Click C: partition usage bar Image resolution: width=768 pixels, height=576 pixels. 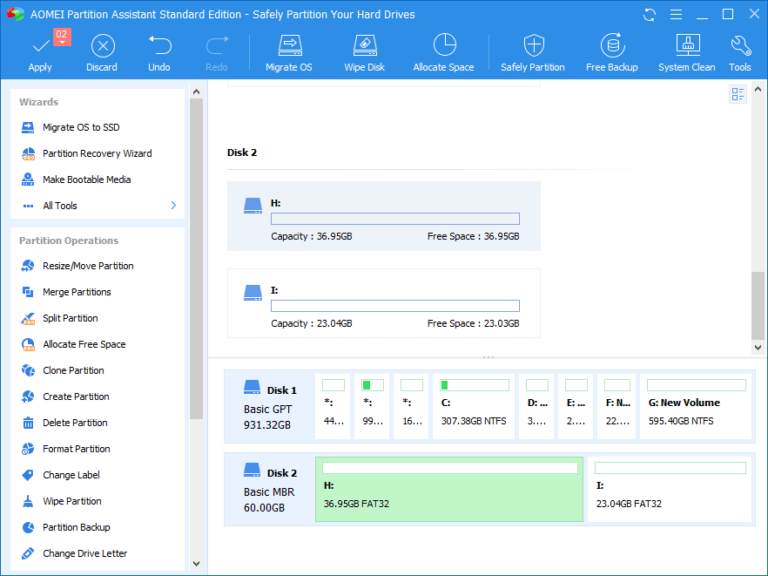point(474,385)
